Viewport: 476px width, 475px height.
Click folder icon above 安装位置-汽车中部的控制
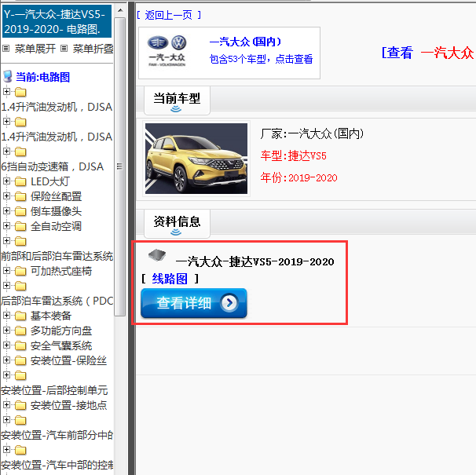pos(20,450)
